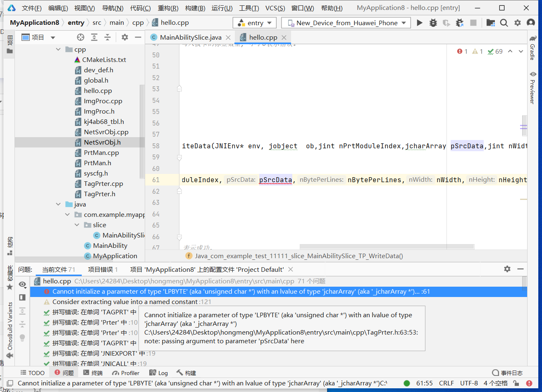
Task: Toggle the read-only lock icon in status bar
Action: [x=516, y=383]
